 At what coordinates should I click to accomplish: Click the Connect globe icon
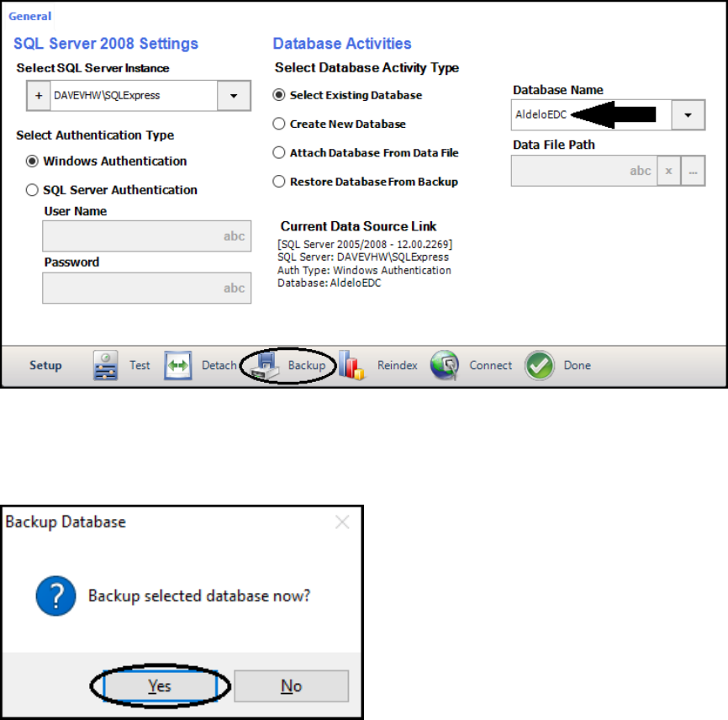[445, 366]
